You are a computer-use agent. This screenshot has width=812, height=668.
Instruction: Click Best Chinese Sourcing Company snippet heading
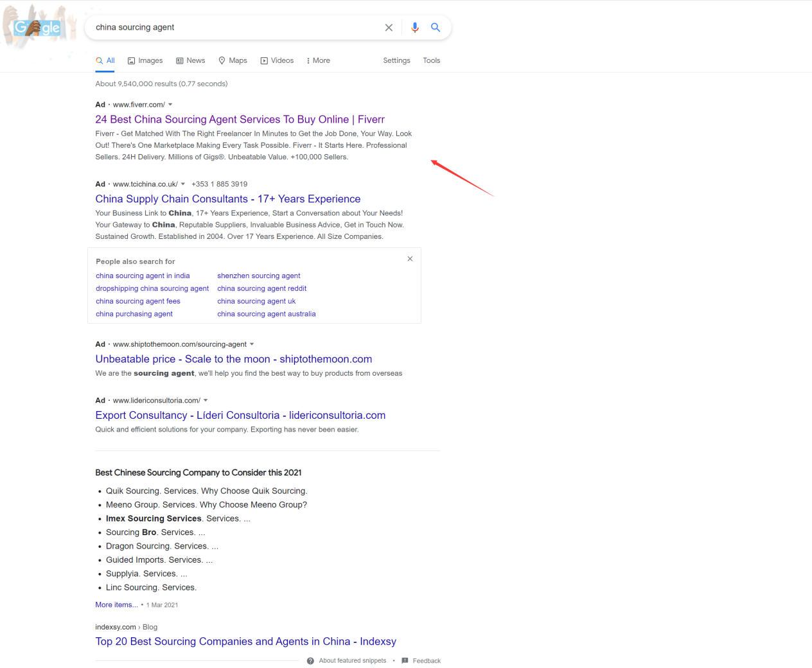click(199, 473)
